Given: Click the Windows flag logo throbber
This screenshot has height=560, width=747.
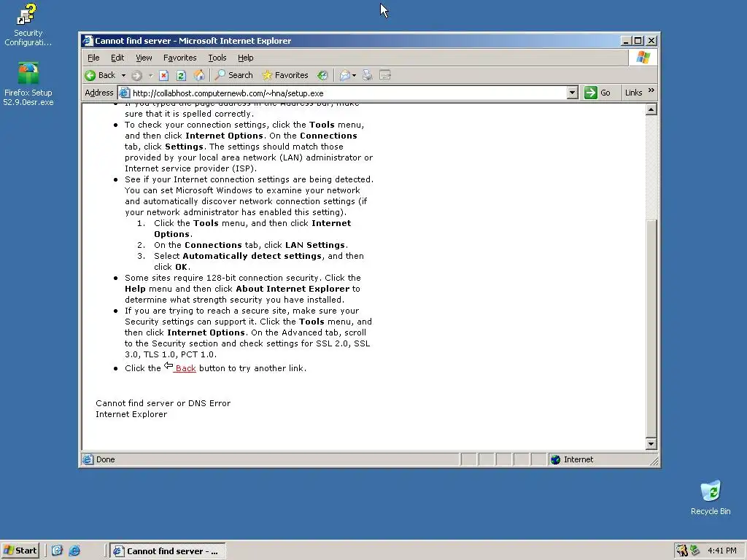Looking at the screenshot, I should pyautogui.click(x=643, y=58).
